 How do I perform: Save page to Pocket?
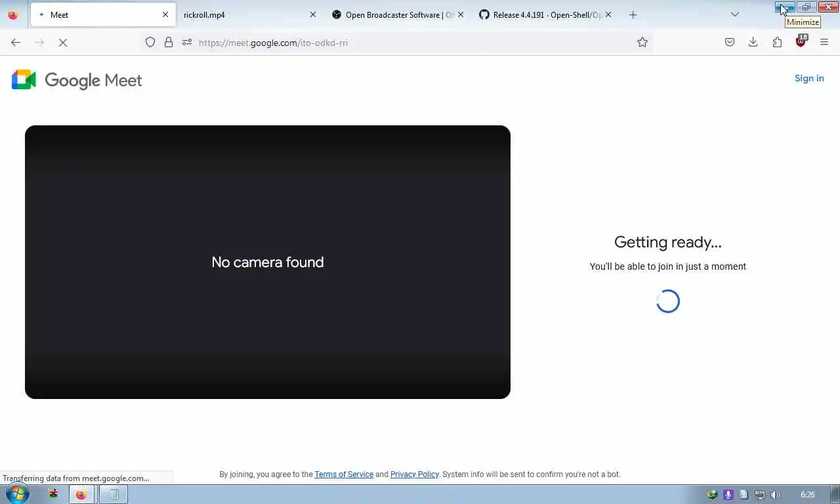click(730, 43)
